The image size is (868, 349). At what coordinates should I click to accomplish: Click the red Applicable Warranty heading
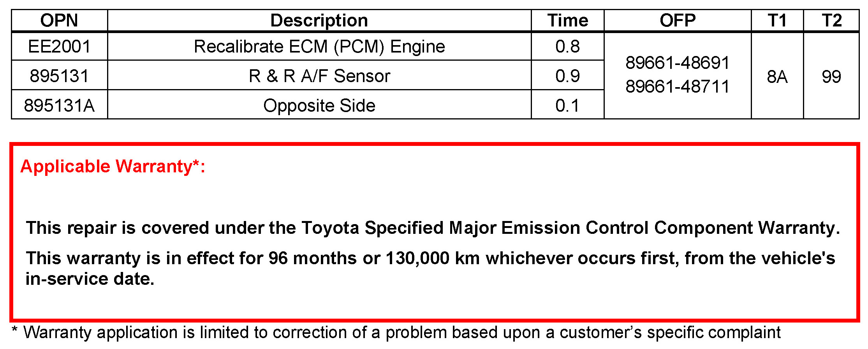(x=113, y=167)
